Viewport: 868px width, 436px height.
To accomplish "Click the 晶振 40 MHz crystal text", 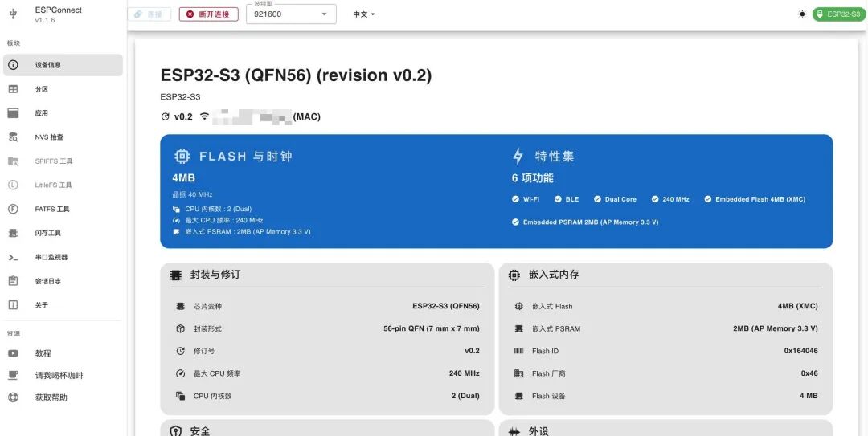I will [x=193, y=195].
